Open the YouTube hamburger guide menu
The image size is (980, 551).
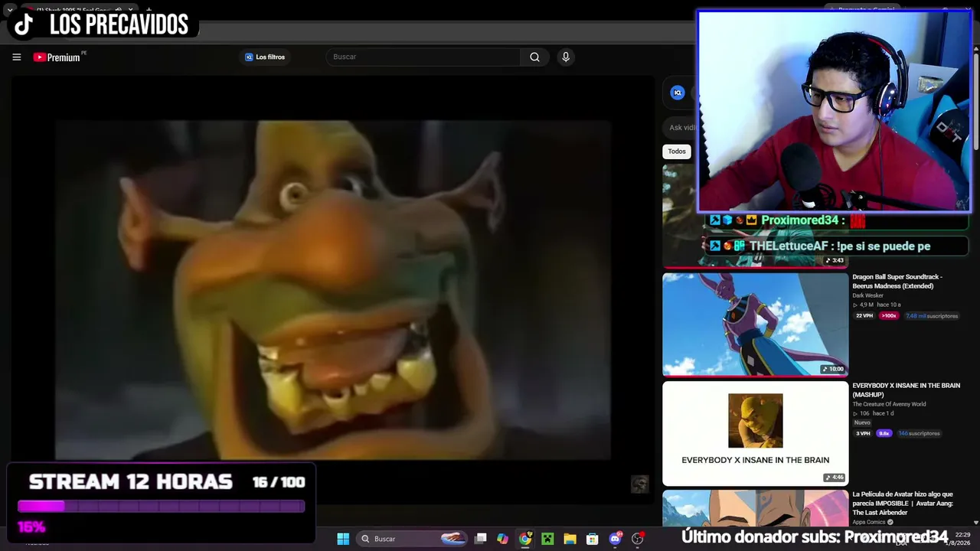[16, 57]
